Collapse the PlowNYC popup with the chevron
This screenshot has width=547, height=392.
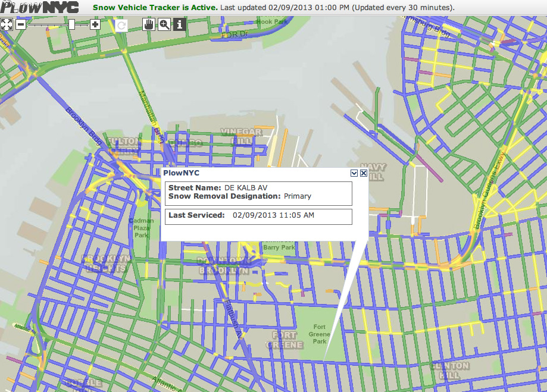[354, 173]
